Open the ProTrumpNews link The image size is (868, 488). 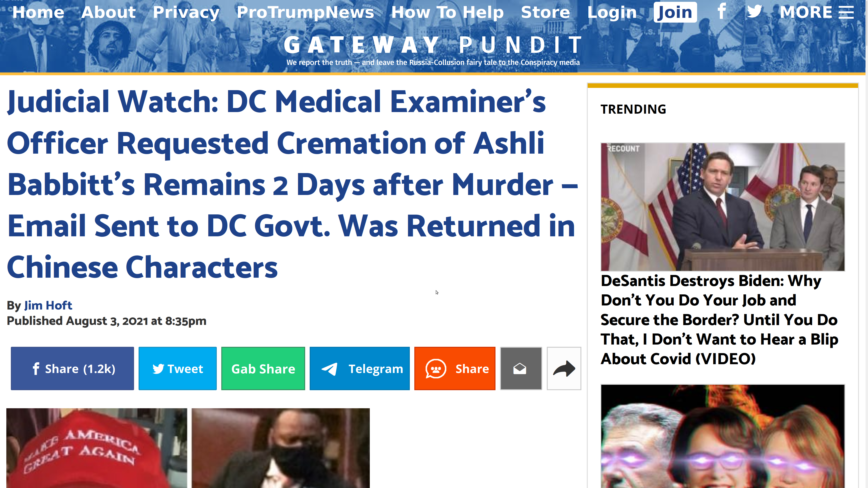tap(305, 12)
